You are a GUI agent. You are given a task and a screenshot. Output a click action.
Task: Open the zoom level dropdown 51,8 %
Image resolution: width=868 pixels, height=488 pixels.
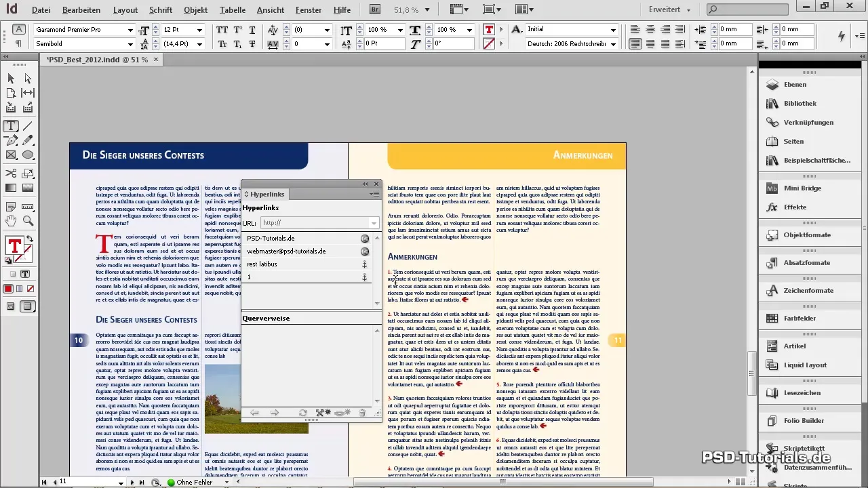427,9
